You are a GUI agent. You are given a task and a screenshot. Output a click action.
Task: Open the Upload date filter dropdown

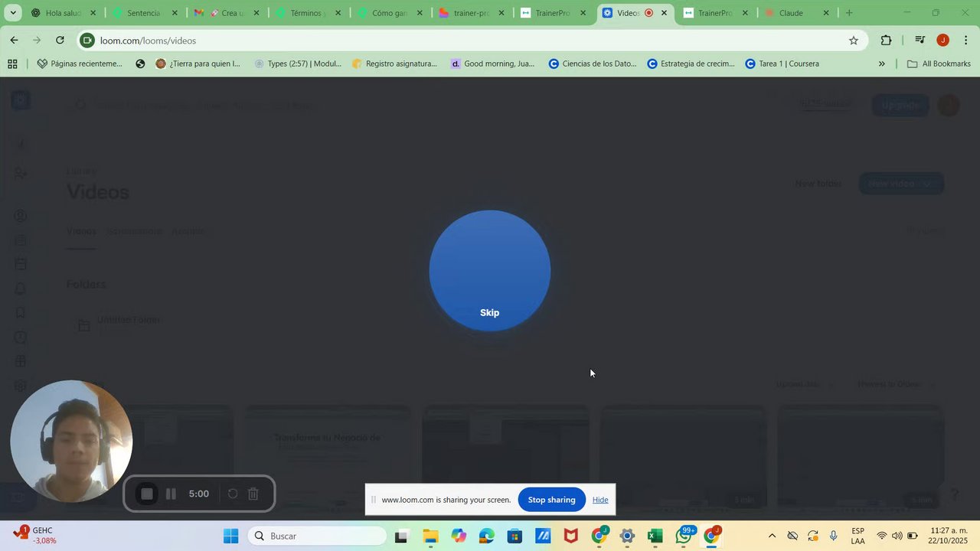(804, 384)
